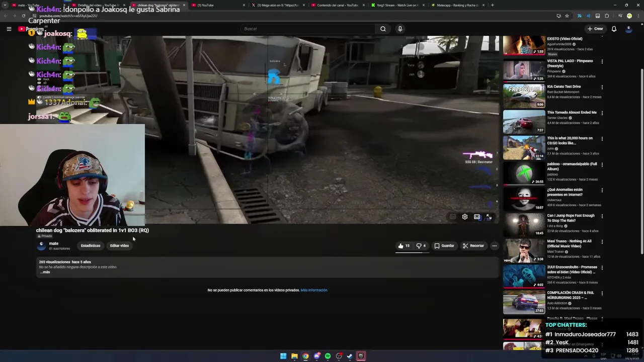This screenshot has height=362, width=644.
Task: Open the Más información link
Action: (314, 290)
